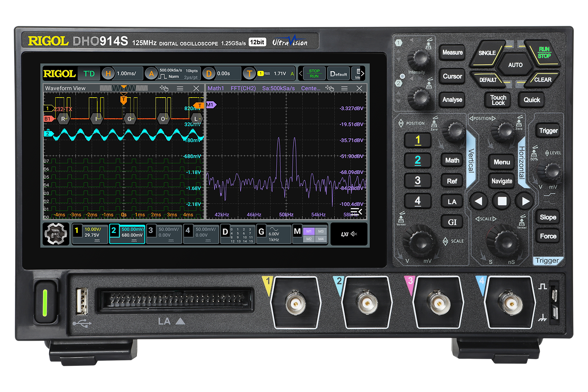Open the T'D trigger status label
588x392 pixels.
point(89,74)
